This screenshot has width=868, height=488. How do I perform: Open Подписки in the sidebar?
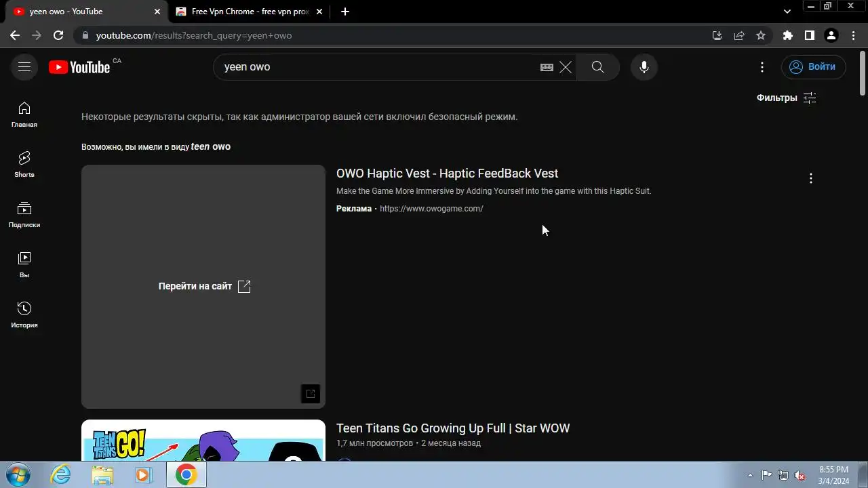(24, 215)
